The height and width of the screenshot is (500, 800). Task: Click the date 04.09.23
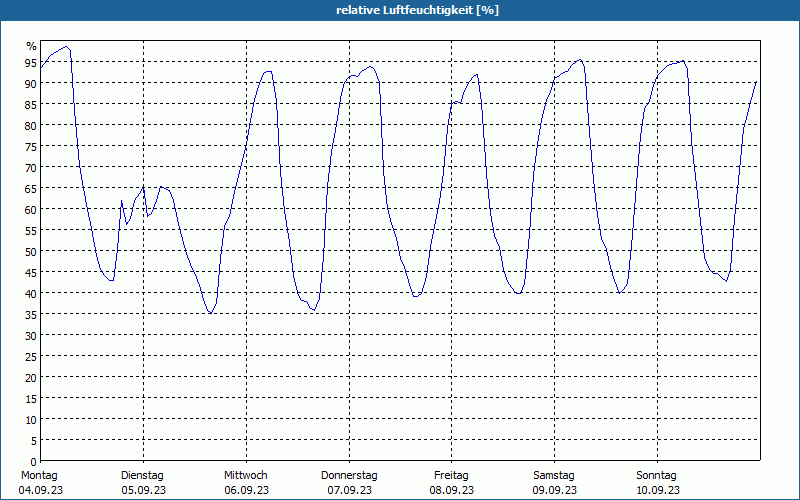click(x=40, y=490)
